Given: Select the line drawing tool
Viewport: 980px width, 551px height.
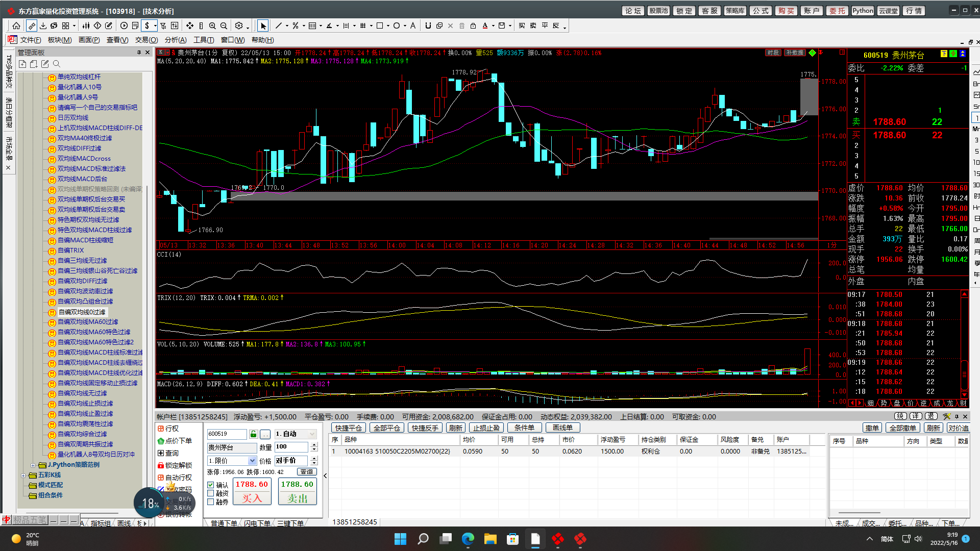Looking at the screenshot, I should pyautogui.click(x=279, y=26).
